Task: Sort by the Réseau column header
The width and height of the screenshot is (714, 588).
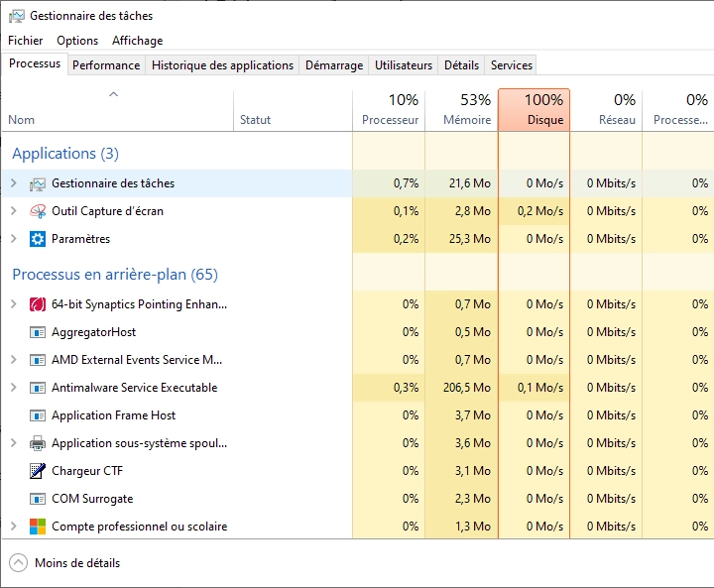Action: tap(606, 111)
